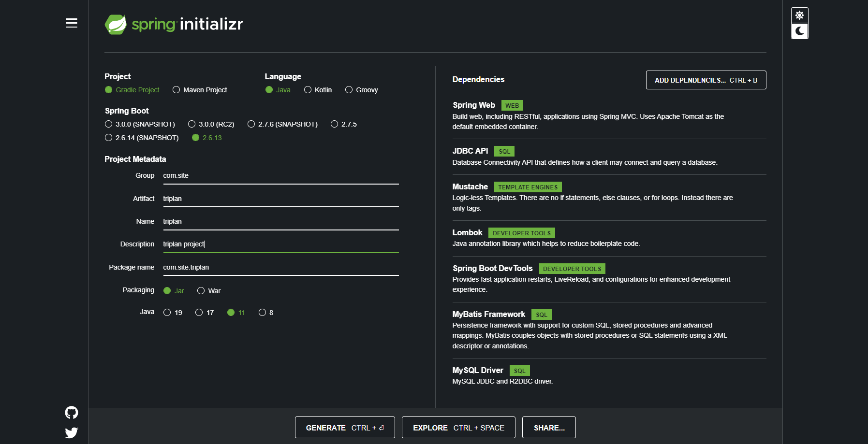Select Spring Boot 3.0.0 (RC2)

point(211,124)
